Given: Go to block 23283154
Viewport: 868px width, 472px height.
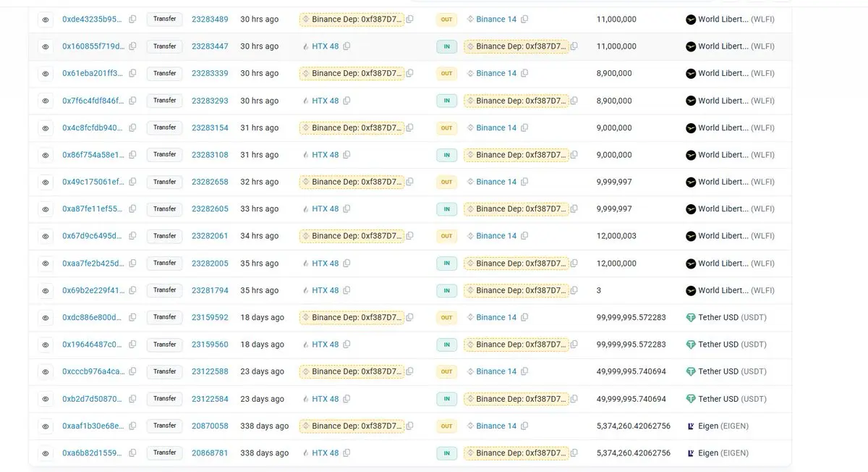Looking at the screenshot, I should pos(210,127).
